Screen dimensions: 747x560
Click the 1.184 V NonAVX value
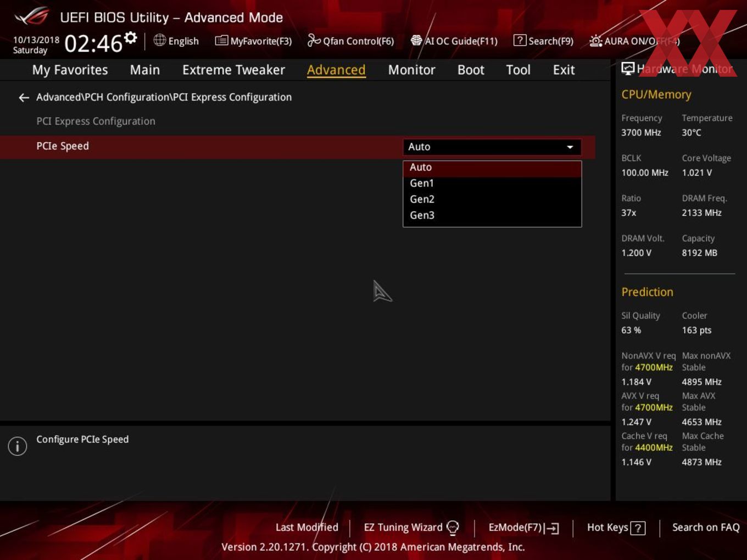636,382
